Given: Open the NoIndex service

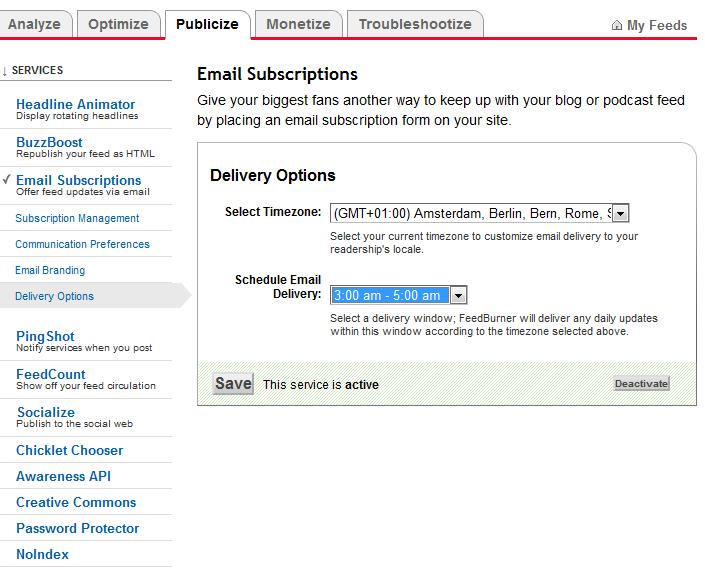Looking at the screenshot, I should (x=42, y=554).
